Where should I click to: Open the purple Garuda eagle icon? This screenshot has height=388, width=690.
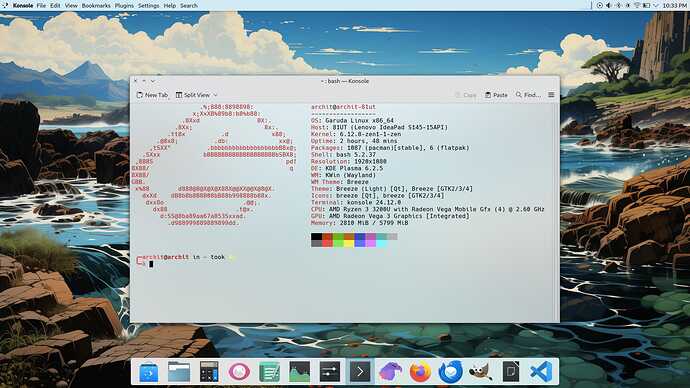390,372
